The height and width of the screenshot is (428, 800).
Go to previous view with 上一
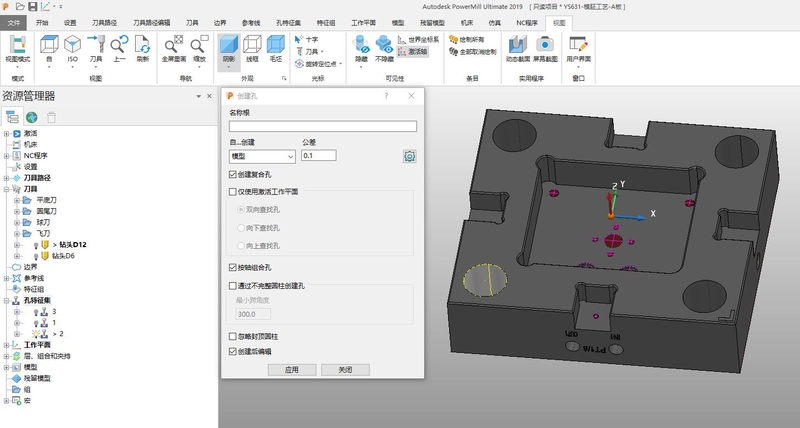(x=119, y=49)
